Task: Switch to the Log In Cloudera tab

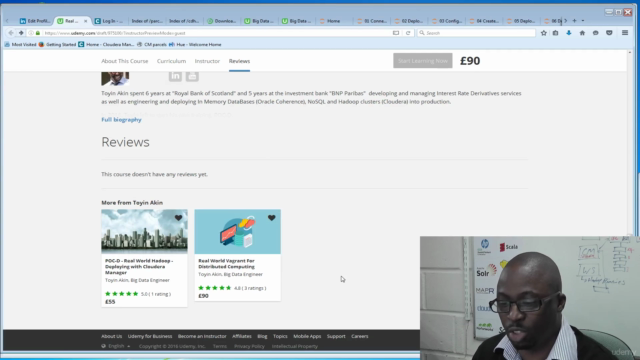Action: click(x=109, y=21)
